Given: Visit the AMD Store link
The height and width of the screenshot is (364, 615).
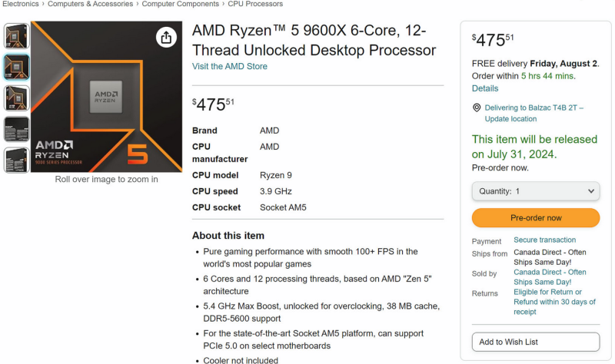Looking at the screenshot, I should pyautogui.click(x=230, y=67).
